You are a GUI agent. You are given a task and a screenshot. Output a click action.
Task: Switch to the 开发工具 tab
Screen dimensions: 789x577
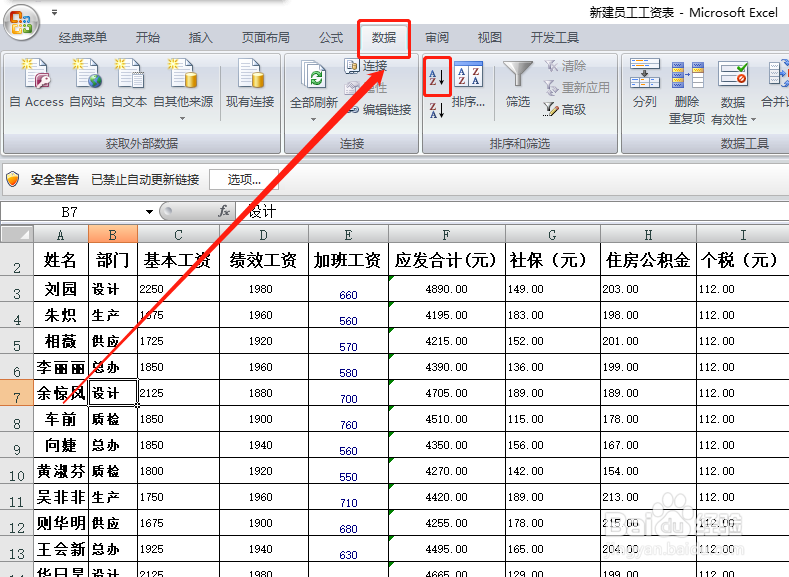coord(555,38)
